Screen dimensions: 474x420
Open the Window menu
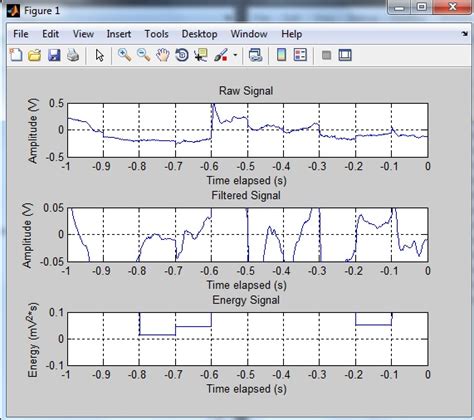click(x=249, y=34)
